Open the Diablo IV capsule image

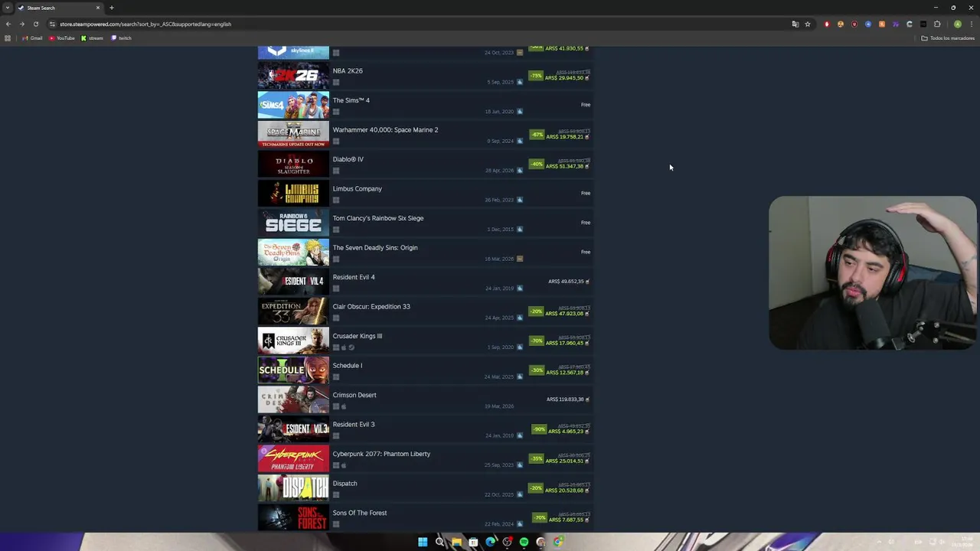293,165
